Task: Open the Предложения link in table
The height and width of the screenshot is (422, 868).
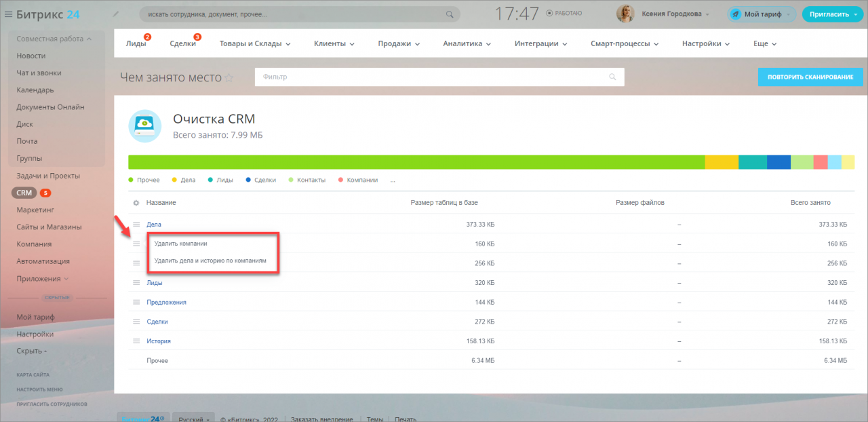Action: tap(166, 303)
